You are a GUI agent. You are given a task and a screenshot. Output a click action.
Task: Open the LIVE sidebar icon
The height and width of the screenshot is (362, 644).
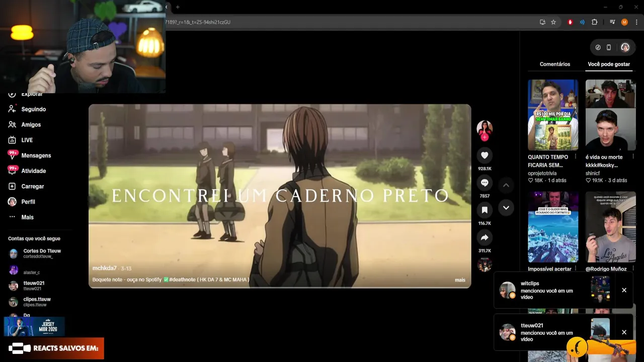[12, 140]
